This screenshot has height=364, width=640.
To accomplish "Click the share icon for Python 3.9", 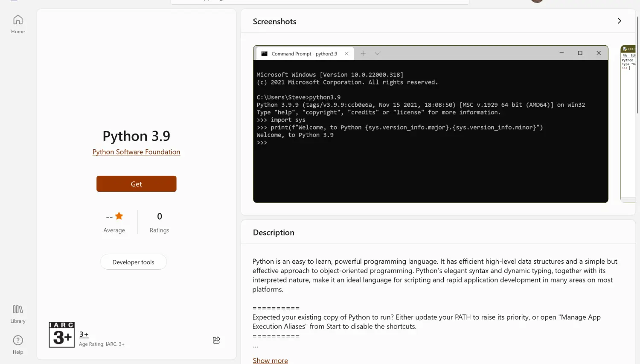I will click(216, 340).
